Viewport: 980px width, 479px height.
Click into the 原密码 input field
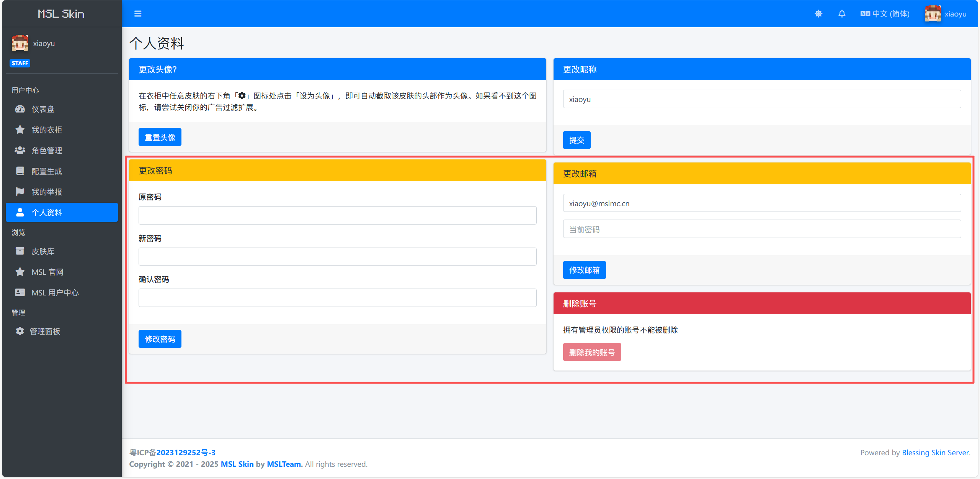pos(337,215)
